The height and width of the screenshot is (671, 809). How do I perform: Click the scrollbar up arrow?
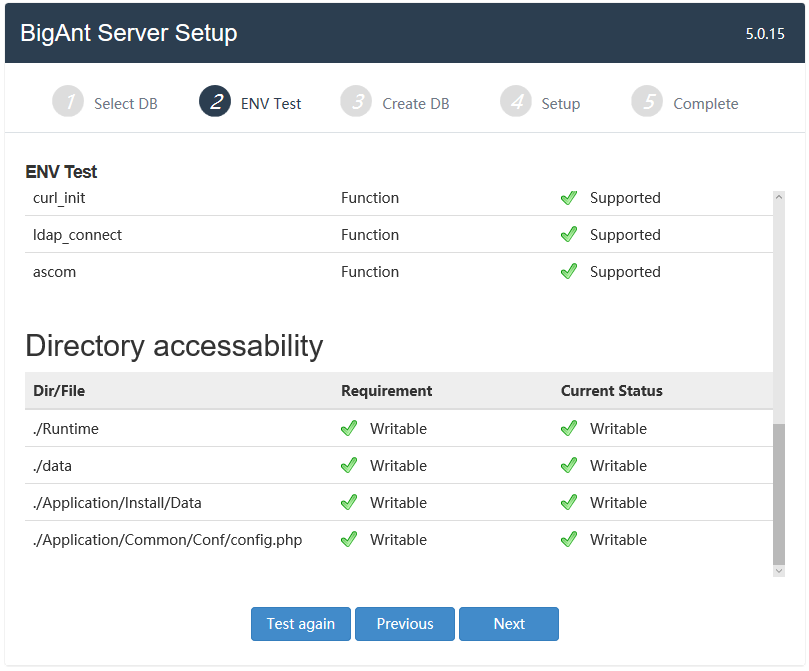click(779, 197)
